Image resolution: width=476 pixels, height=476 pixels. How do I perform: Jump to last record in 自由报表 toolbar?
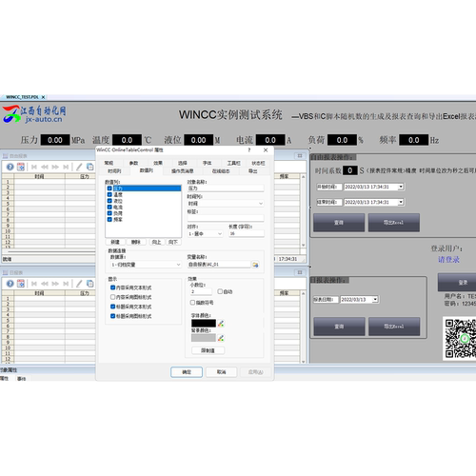66,167
